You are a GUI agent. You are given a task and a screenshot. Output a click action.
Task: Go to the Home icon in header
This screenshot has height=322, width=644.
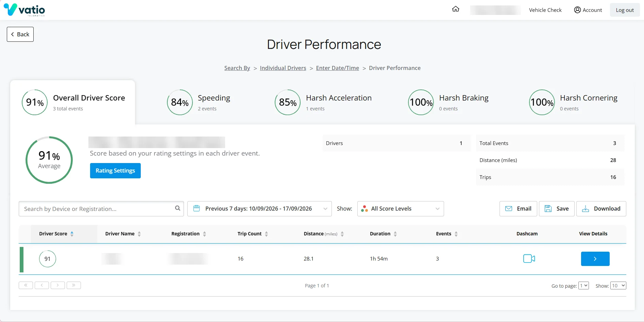pos(456,9)
